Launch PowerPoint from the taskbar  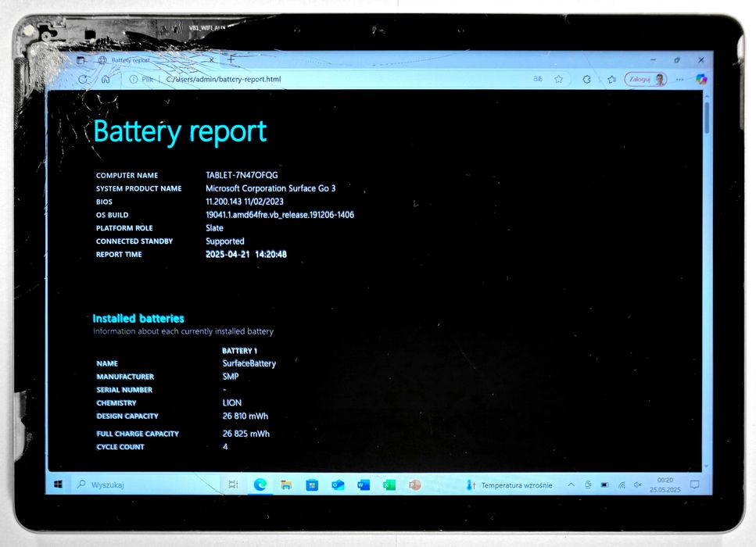click(414, 484)
